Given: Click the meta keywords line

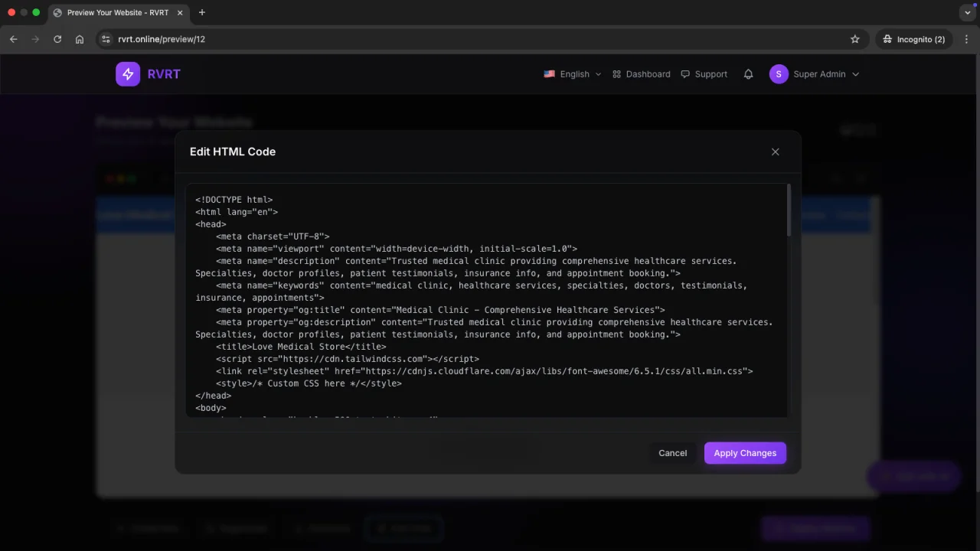Looking at the screenshot, I should point(471,292).
